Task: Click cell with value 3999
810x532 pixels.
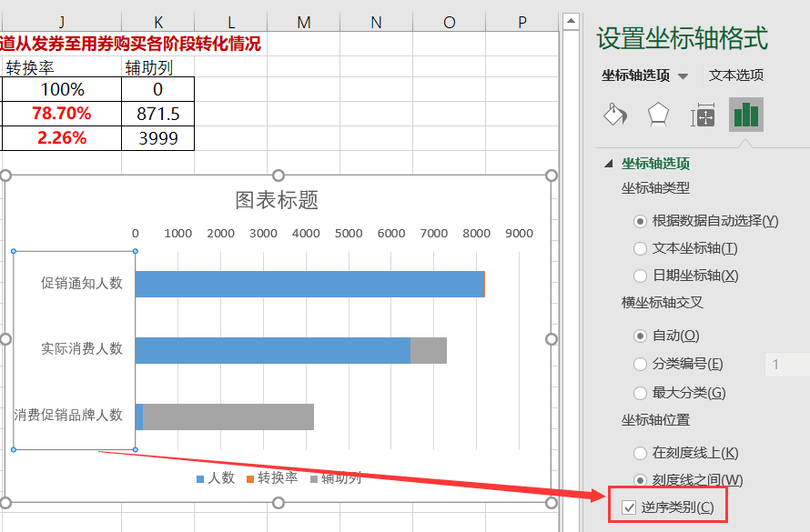Action: [158, 138]
